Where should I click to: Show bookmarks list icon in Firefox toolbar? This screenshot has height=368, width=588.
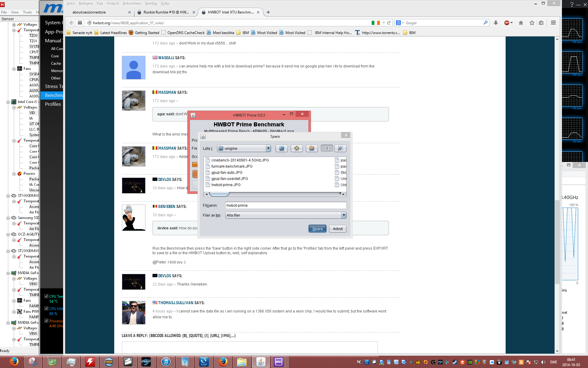coord(541,23)
